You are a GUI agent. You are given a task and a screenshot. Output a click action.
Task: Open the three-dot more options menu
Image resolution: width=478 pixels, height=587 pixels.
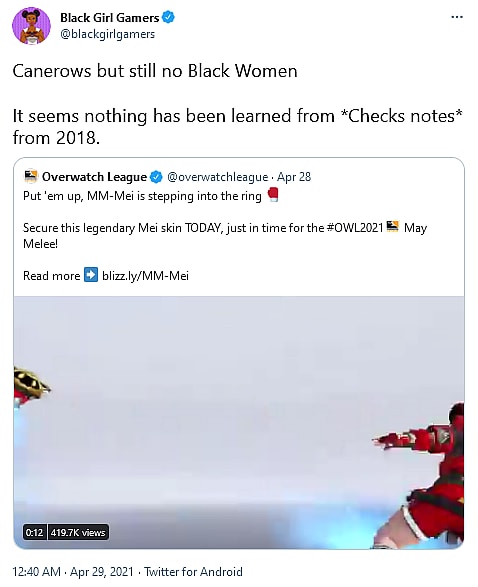pyautogui.click(x=457, y=17)
